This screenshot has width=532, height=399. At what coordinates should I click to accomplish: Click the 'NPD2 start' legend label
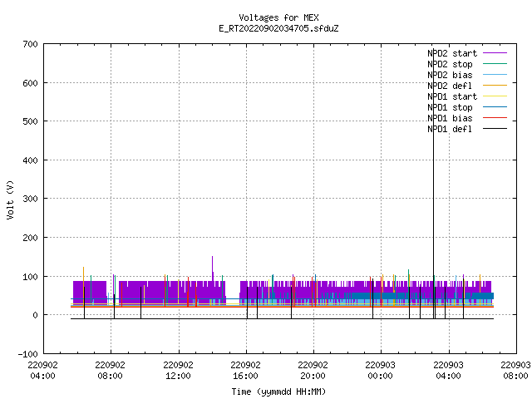click(452, 53)
